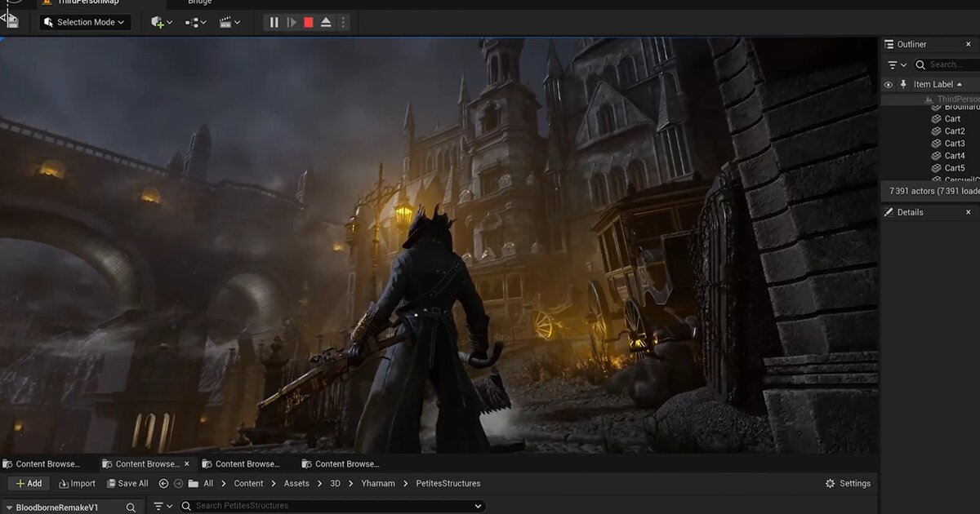The height and width of the screenshot is (514, 980).
Task: Open the saved searches dropdown arrow
Action: point(476,507)
